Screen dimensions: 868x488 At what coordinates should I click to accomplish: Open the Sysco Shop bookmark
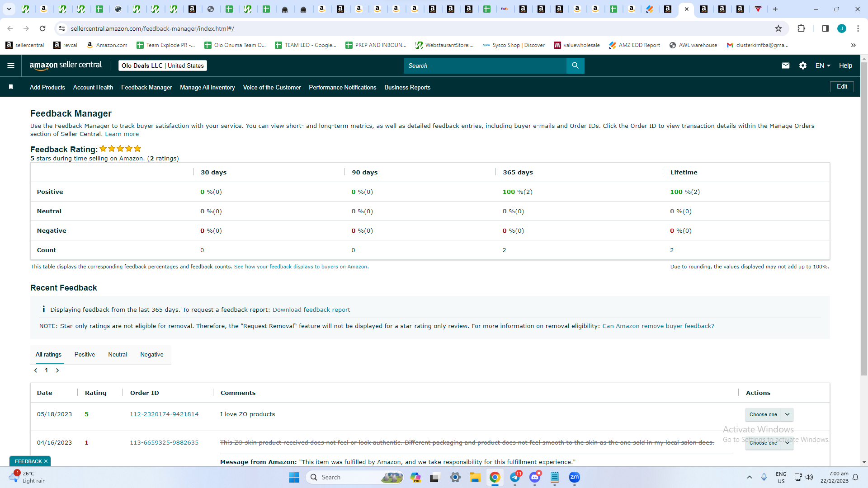tap(514, 45)
